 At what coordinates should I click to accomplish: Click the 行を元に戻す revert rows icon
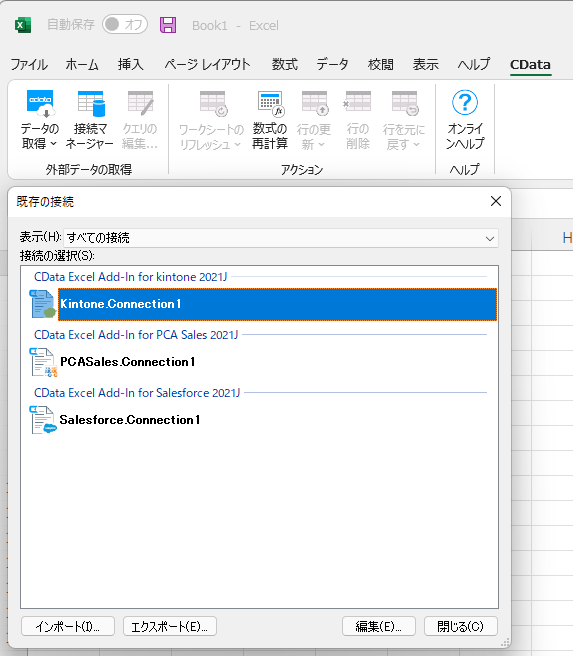(x=405, y=103)
